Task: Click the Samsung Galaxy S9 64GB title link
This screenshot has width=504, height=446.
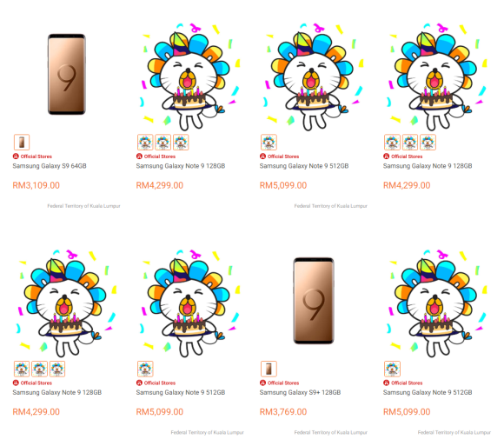Action: click(x=50, y=166)
